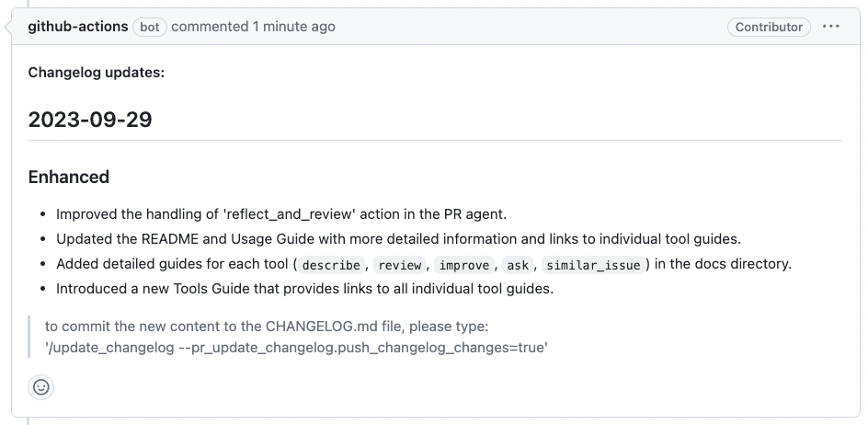Image resolution: width=868 pixels, height=425 pixels.
Task: Click the 'improve' inline code tag
Action: [463, 265]
